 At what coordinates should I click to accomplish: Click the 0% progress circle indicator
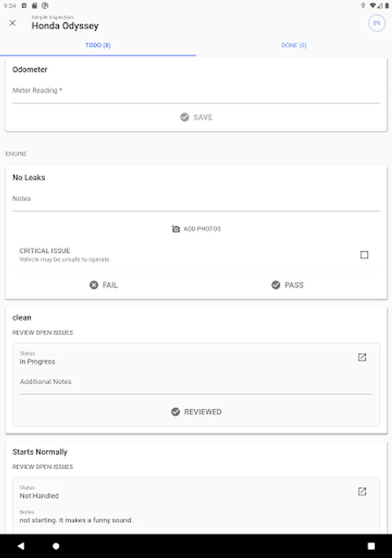[x=376, y=23]
